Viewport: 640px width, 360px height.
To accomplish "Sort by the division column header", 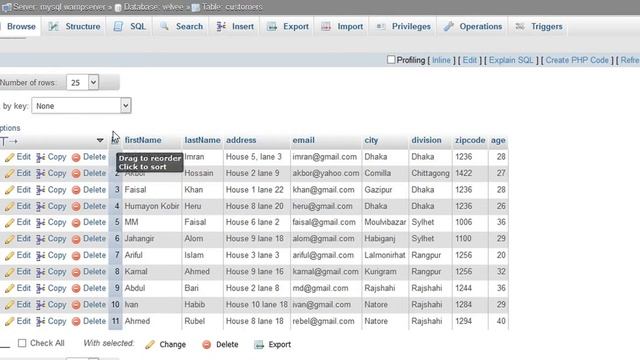I will point(426,140).
